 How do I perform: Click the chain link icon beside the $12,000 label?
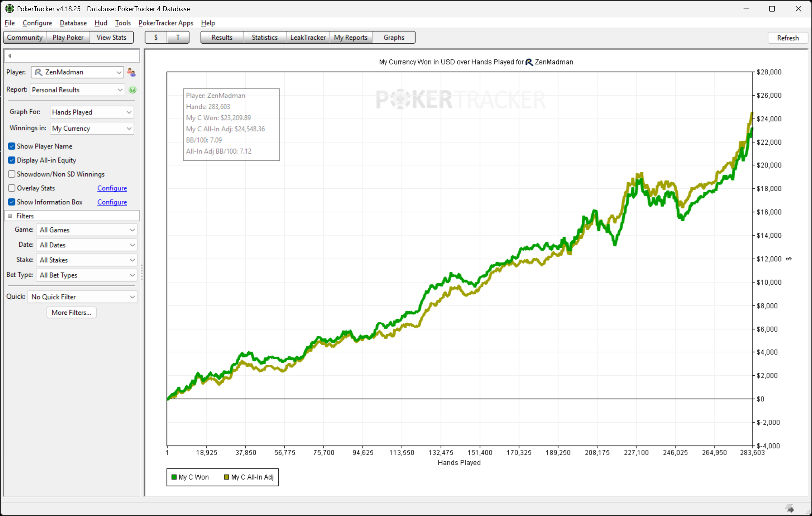click(789, 259)
